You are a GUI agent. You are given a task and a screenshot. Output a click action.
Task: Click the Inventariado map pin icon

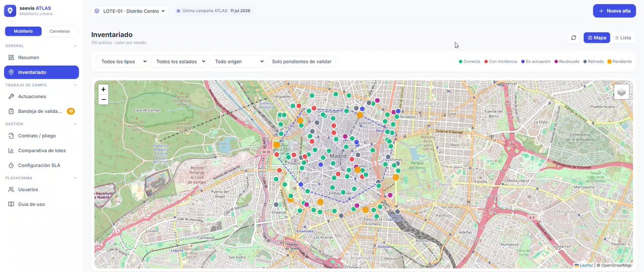[x=11, y=72]
